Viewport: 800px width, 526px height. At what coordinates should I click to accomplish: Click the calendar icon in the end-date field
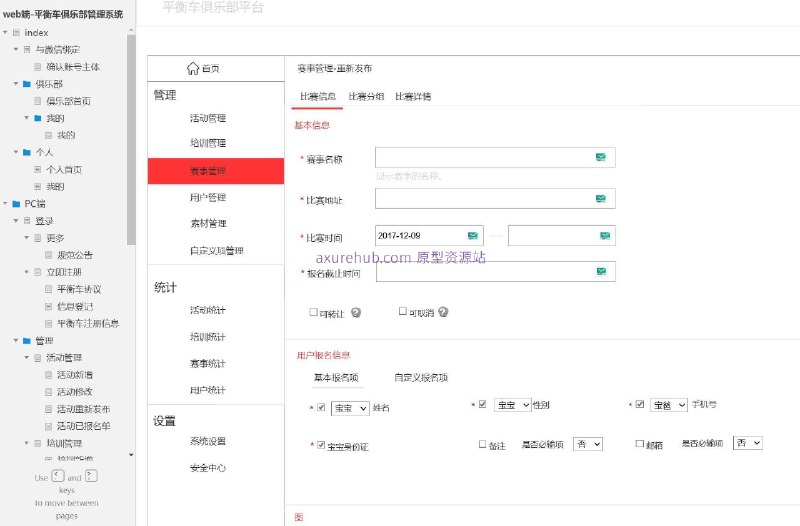(605, 235)
